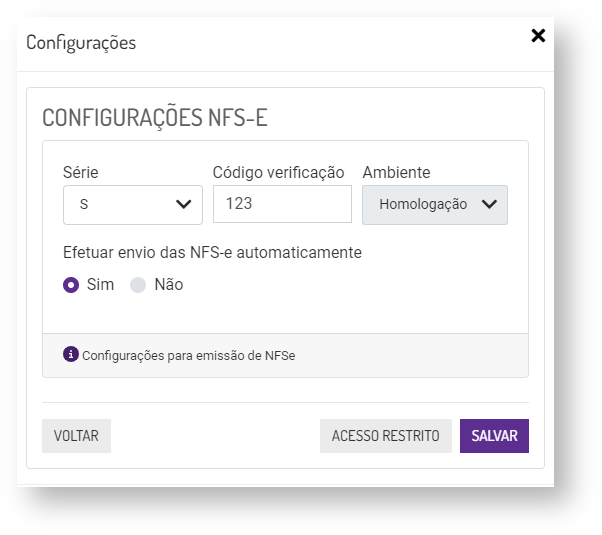Viewport: 602px width, 535px height.
Task: Open ACESSO RESTRITO
Action: (385, 436)
